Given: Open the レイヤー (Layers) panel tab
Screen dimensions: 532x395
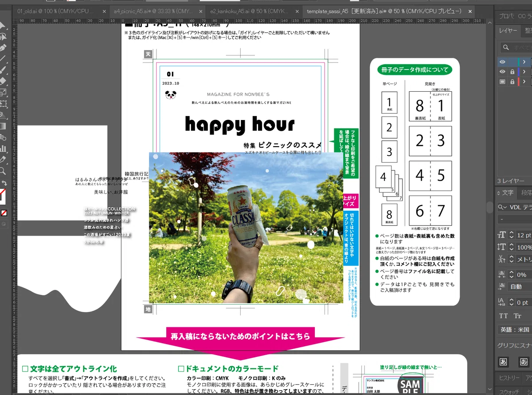Looking at the screenshot, I should (508, 30).
